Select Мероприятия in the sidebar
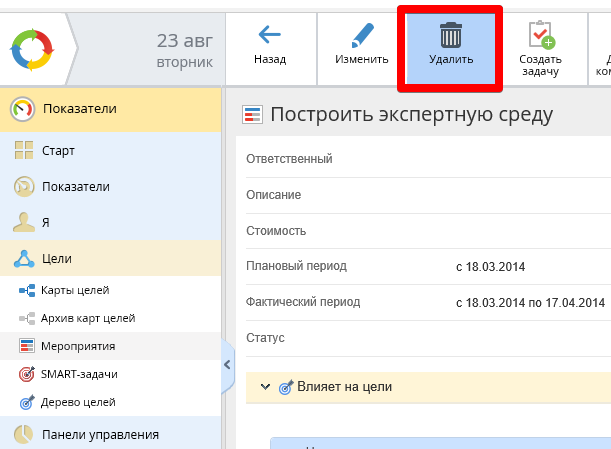Image resolution: width=611 pixels, height=449 pixels. [77, 346]
